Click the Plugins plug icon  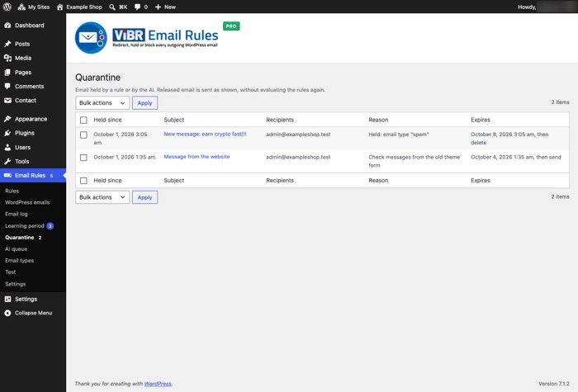click(x=7, y=133)
